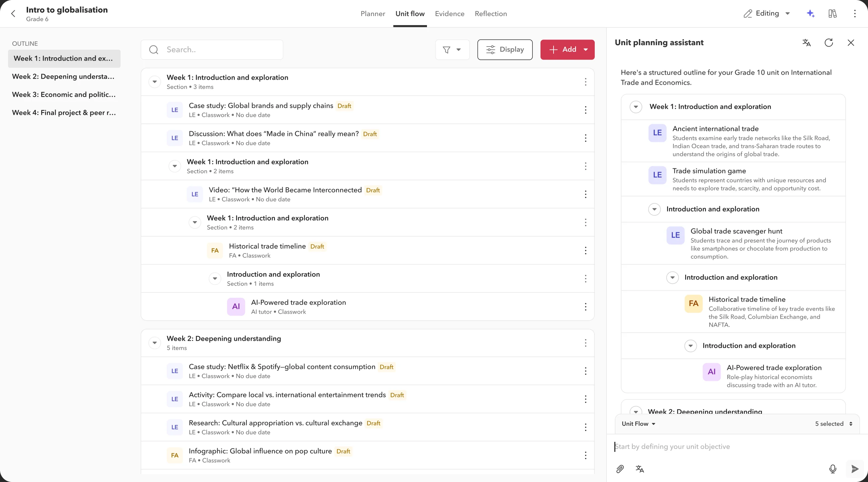
Task: Select Week 2 in the outline sidebar
Action: pyautogui.click(x=64, y=76)
